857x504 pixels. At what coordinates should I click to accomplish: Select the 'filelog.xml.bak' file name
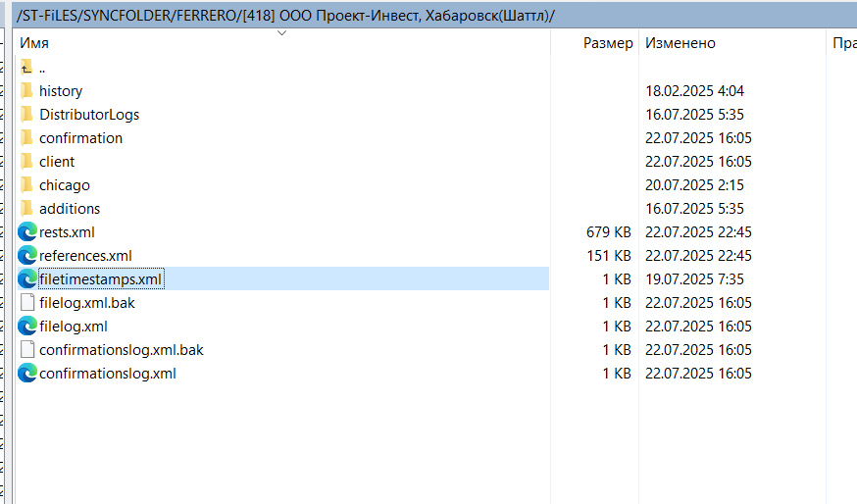tap(87, 302)
